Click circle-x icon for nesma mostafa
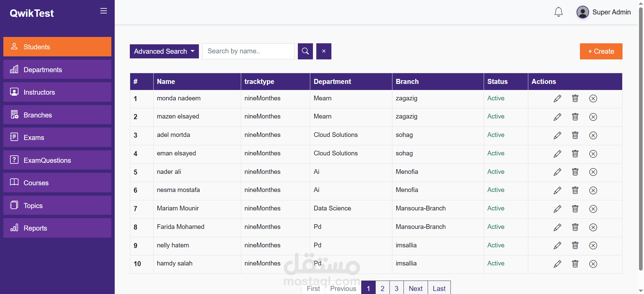 [593, 190]
